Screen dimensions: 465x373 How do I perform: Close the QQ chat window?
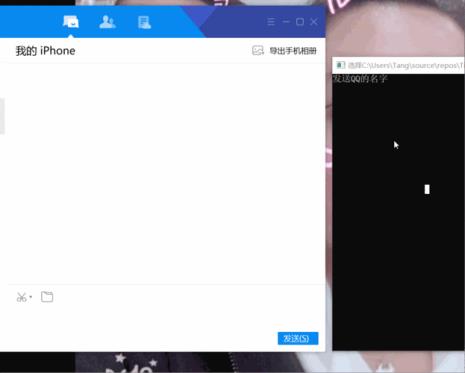(314, 22)
